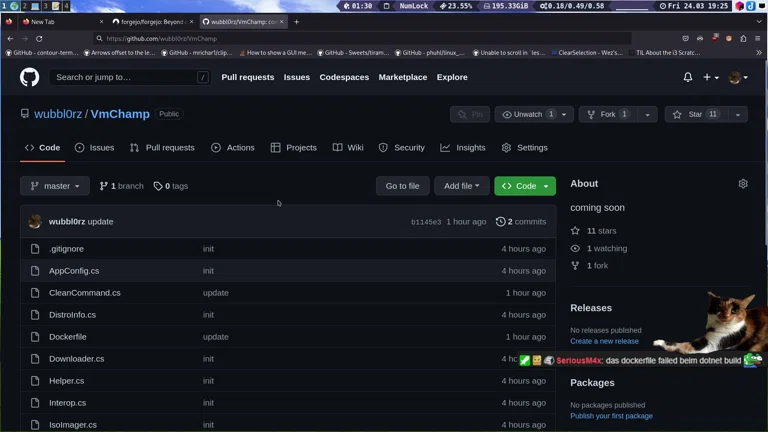Screen dimensions: 768x432
Task: Open Codespaces in top navigation
Action: [344, 77]
